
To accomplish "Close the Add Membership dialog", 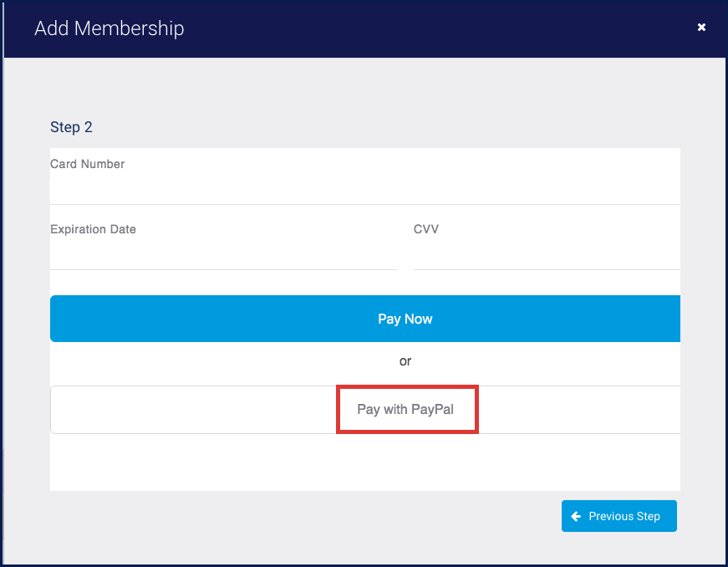I will click(701, 28).
